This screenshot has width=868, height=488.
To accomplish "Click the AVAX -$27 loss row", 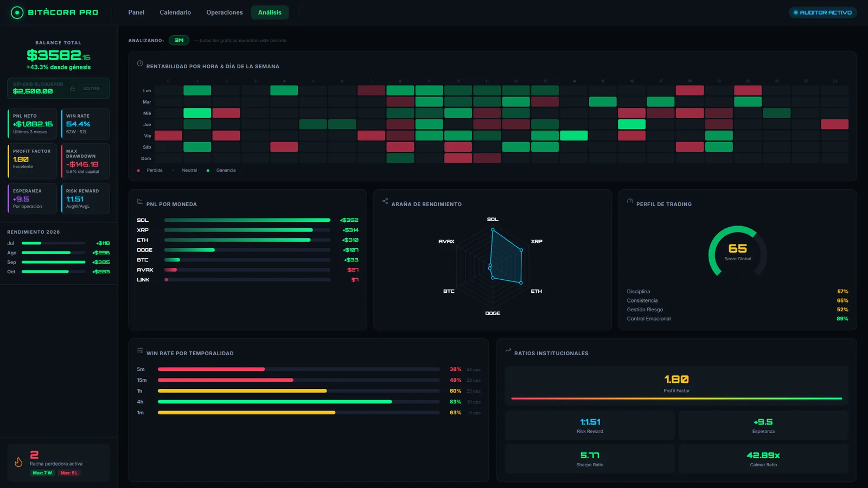I will (247, 270).
